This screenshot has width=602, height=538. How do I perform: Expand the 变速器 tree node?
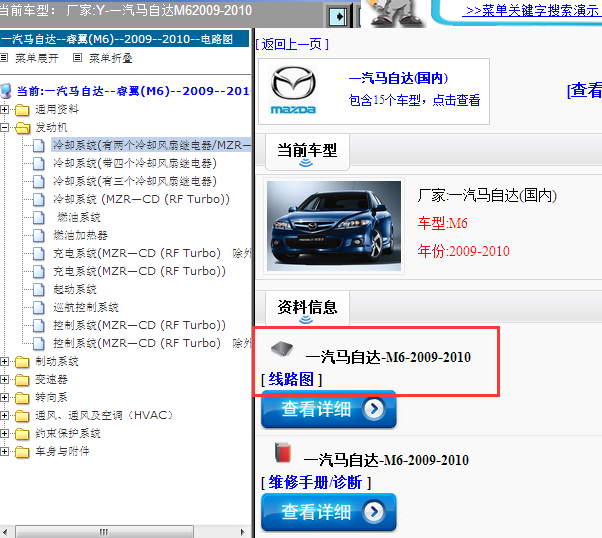coord(4,380)
